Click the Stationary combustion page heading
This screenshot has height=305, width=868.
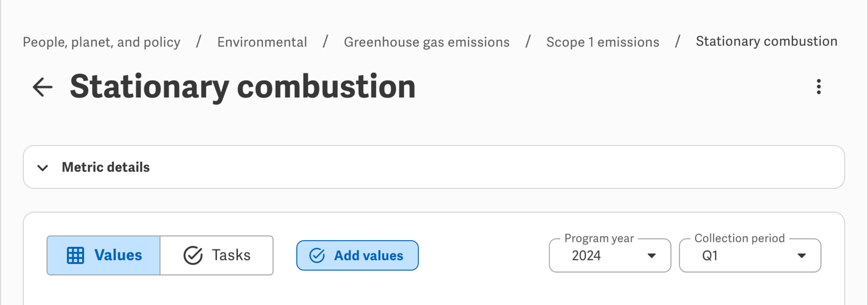[243, 87]
